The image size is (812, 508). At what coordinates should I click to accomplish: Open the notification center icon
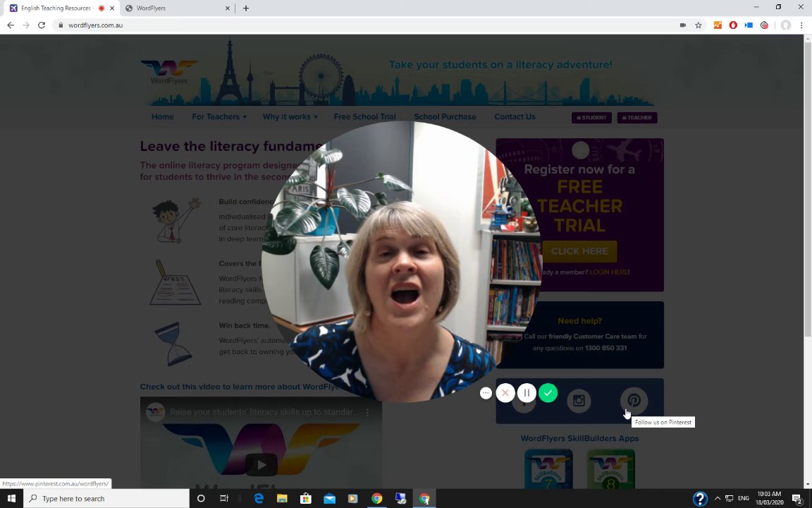tap(797, 499)
